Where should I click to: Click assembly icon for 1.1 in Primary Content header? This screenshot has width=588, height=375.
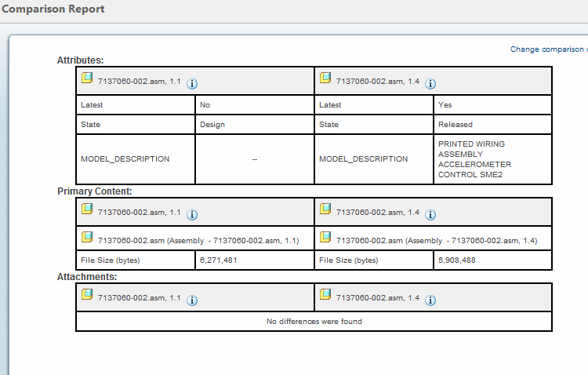click(x=87, y=209)
